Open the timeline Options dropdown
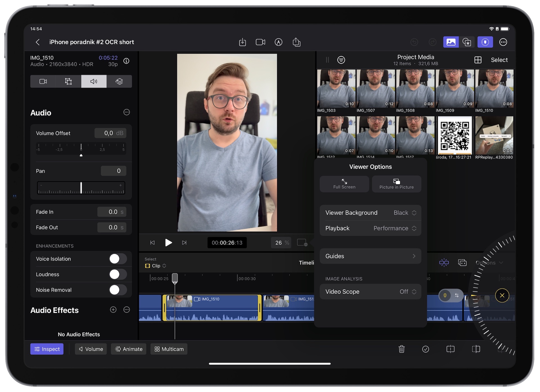 pyautogui.click(x=489, y=263)
